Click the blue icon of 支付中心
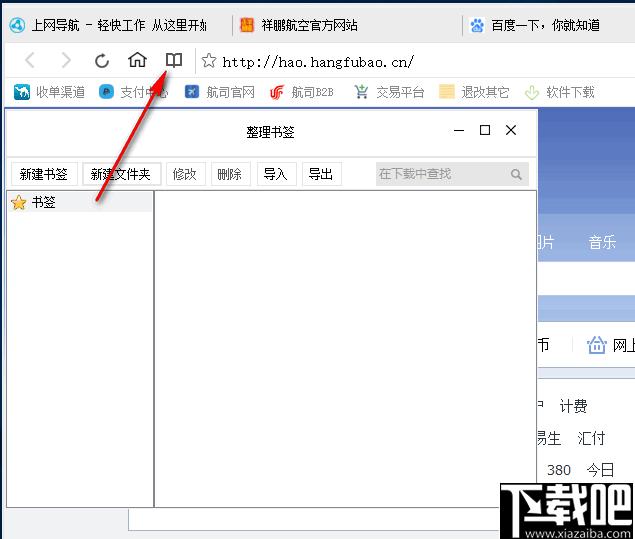This screenshot has width=635, height=539. coord(106,92)
